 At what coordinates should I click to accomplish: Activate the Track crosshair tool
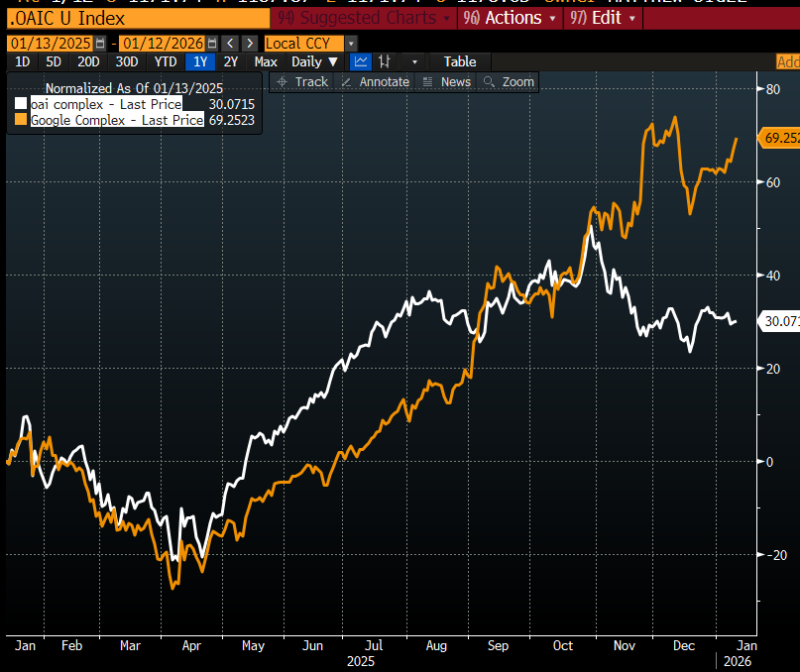(x=302, y=81)
